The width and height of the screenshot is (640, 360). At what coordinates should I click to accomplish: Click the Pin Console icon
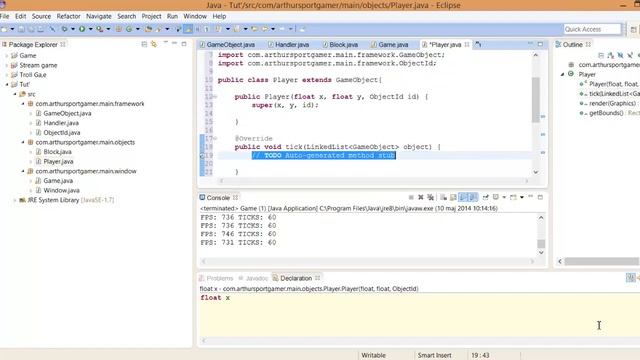[485, 198]
